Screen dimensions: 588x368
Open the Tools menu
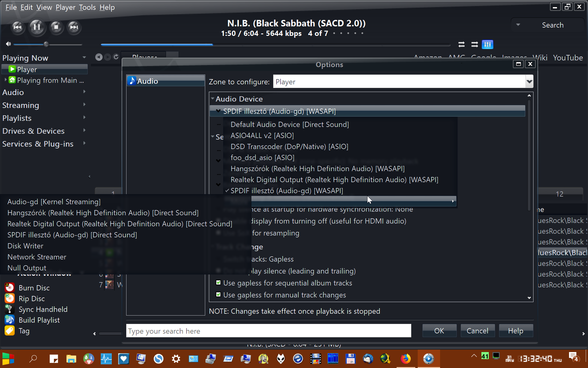pos(87,7)
